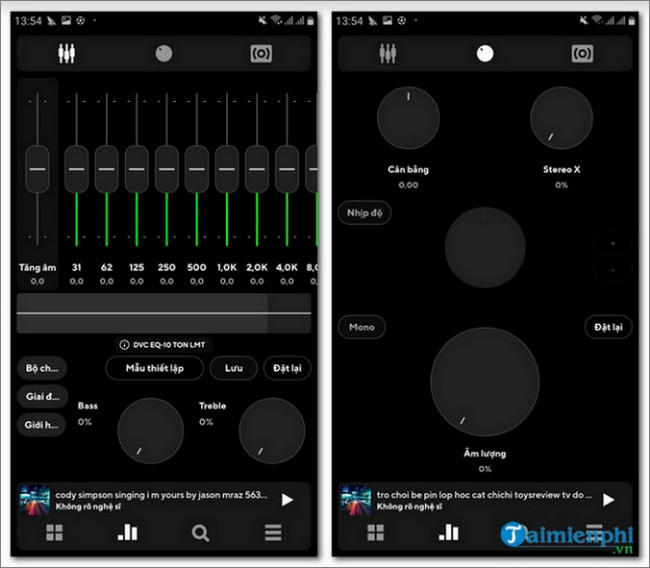Click the Tăng âm preamp slider handle
650x568 pixels.
point(37,169)
